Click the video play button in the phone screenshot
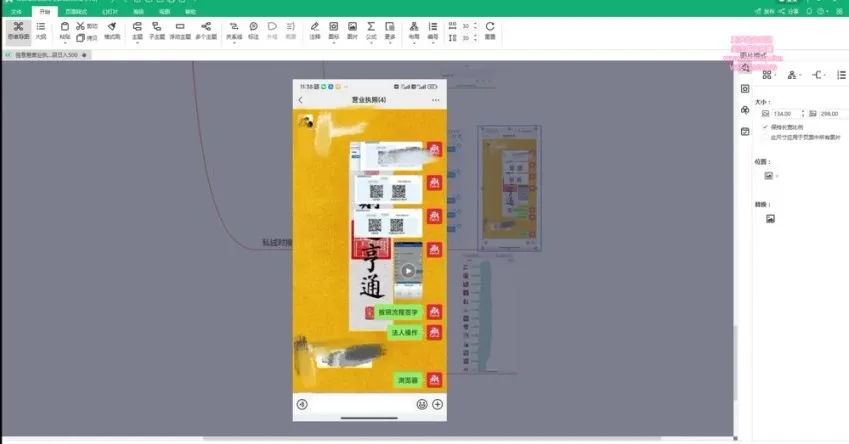Image resolution: width=849 pixels, height=444 pixels. point(408,270)
